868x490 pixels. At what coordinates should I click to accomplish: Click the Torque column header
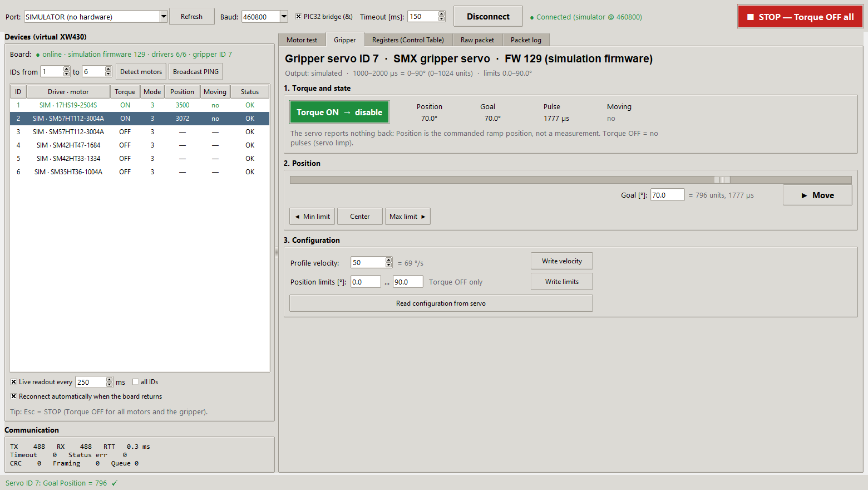[x=125, y=92]
